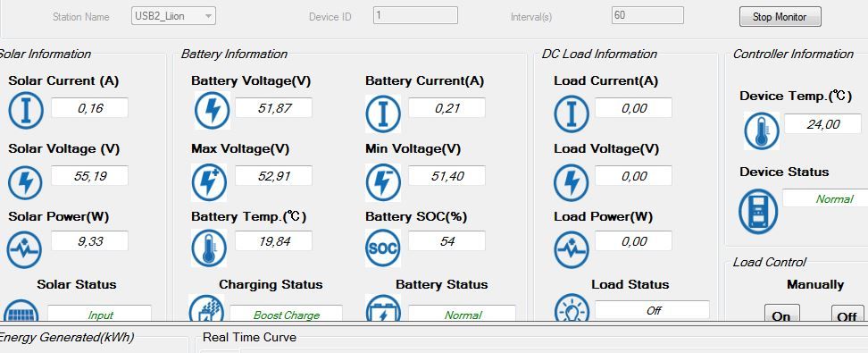Click the Battery Temp thermometer icon
868x353 pixels.
pyautogui.click(x=209, y=248)
